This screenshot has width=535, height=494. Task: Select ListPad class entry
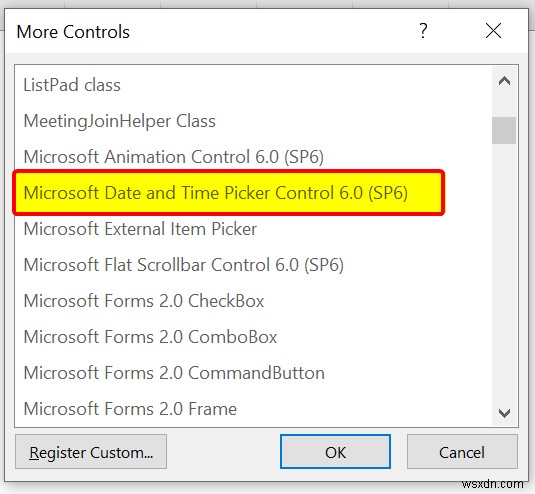[253, 85]
